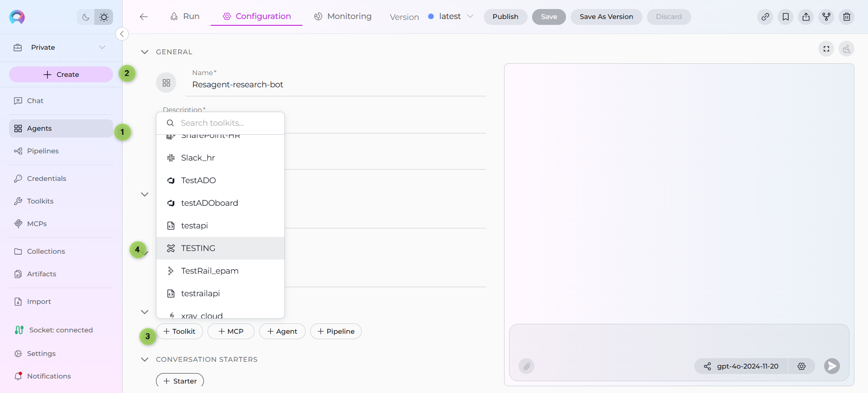Click Save As Version button
The width and height of the screenshot is (868, 393).
(x=606, y=17)
